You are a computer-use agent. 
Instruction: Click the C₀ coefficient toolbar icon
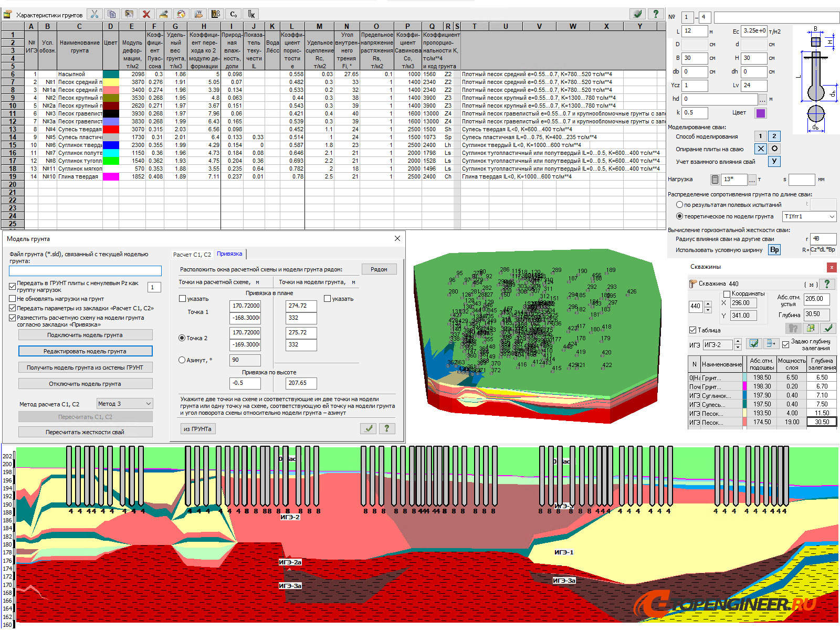234,14
